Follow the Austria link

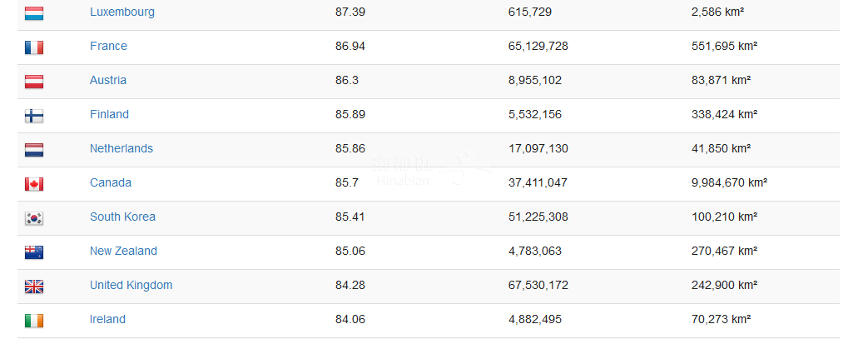[x=108, y=80]
